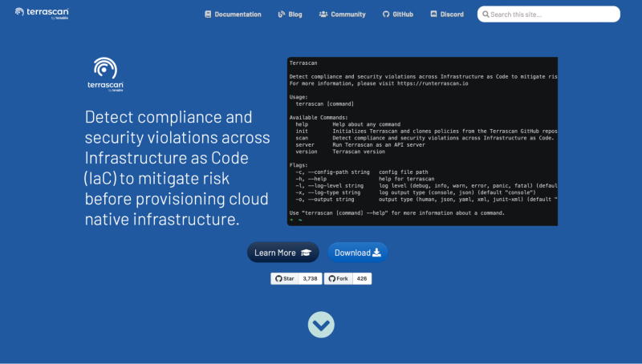
Task: Click the "--log-level string" flag line
Action: (426, 186)
